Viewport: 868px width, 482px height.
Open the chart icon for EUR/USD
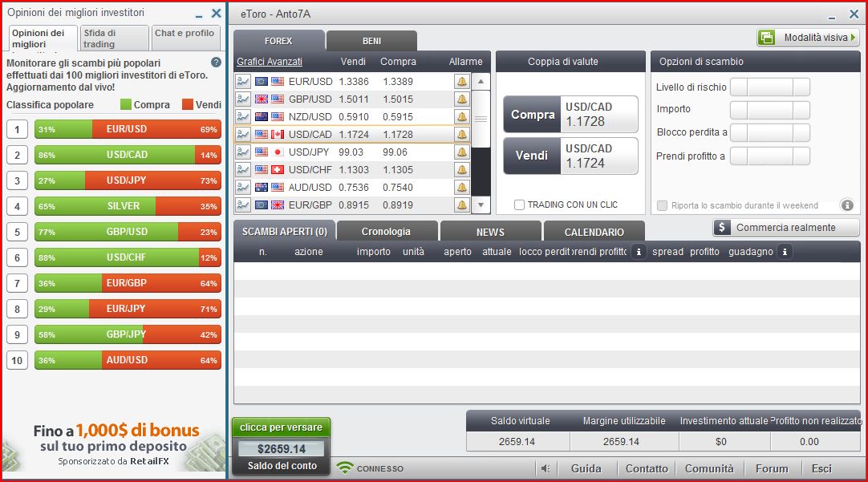243,81
